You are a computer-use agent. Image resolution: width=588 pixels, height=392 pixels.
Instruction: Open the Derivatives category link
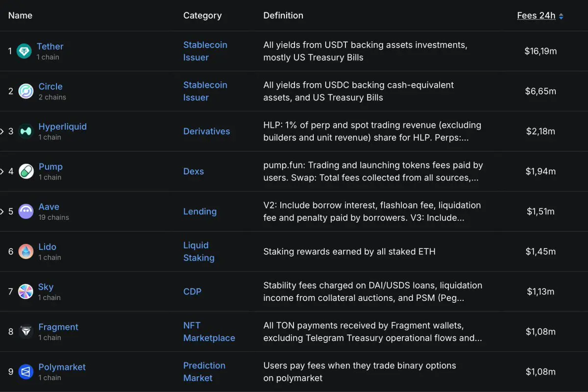coord(206,131)
